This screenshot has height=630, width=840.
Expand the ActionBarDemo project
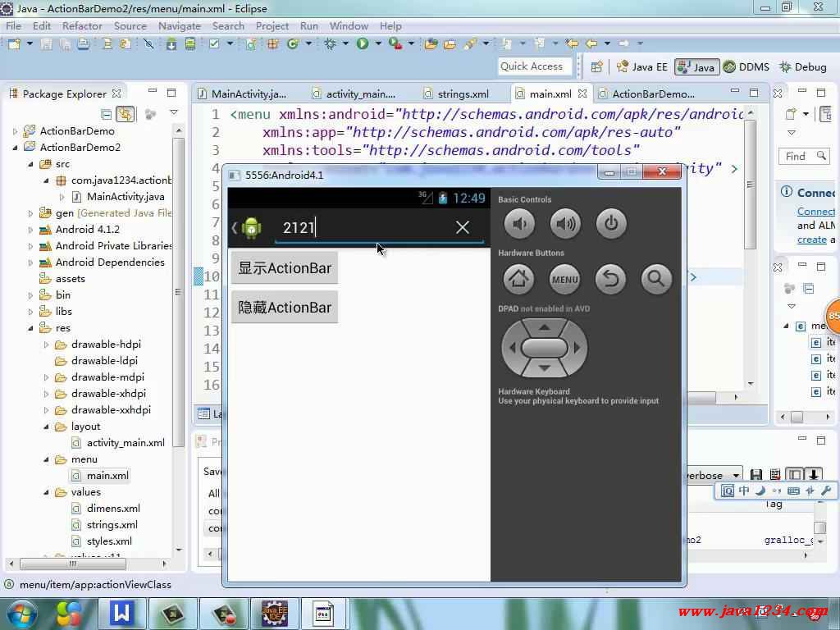click(x=15, y=131)
